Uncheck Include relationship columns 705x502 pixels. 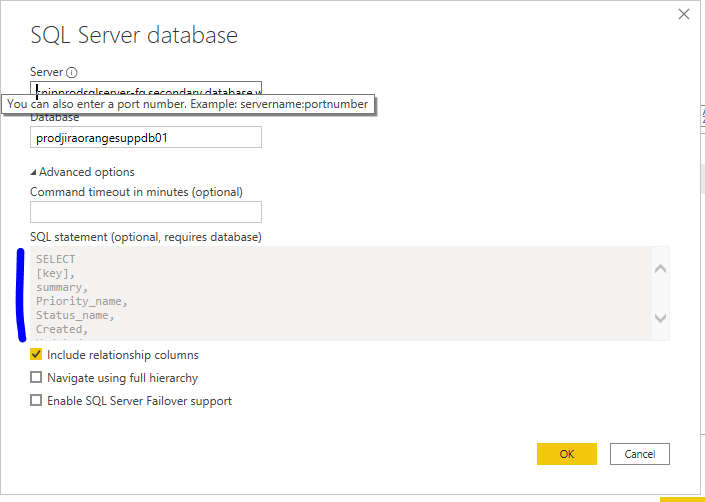(x=36, y=354)
